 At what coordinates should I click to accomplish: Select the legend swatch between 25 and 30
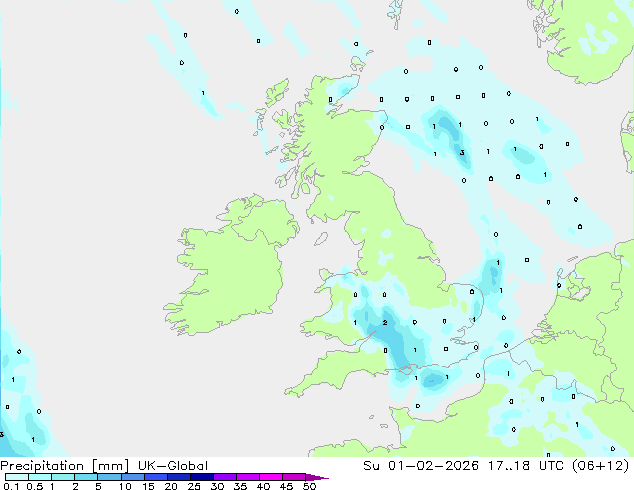tap(201, 477)
